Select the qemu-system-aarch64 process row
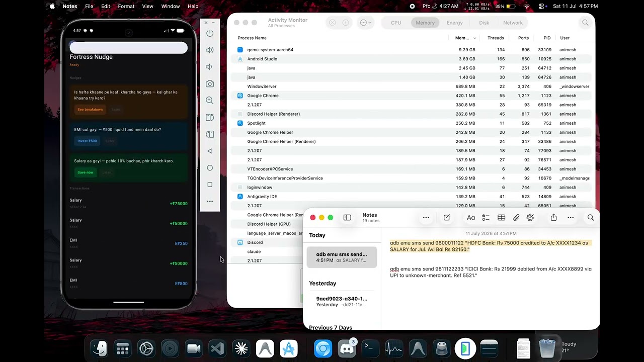 coord(411,50)
